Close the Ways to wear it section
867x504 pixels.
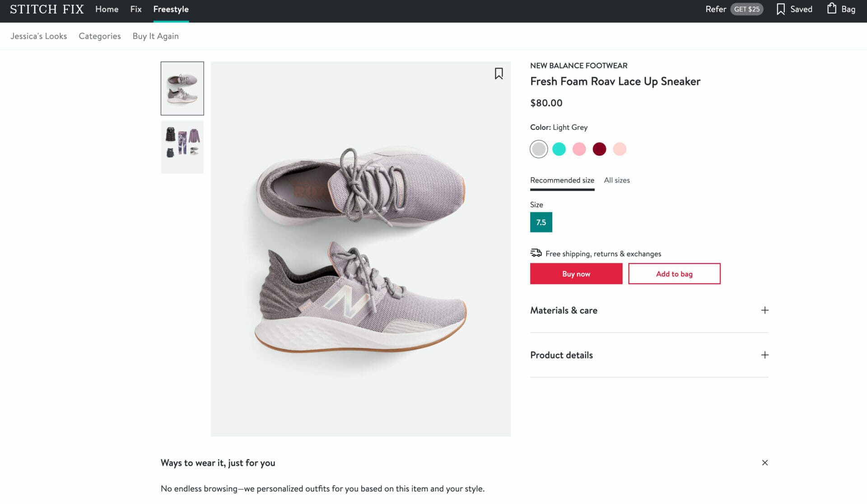(x=765, y=462)
